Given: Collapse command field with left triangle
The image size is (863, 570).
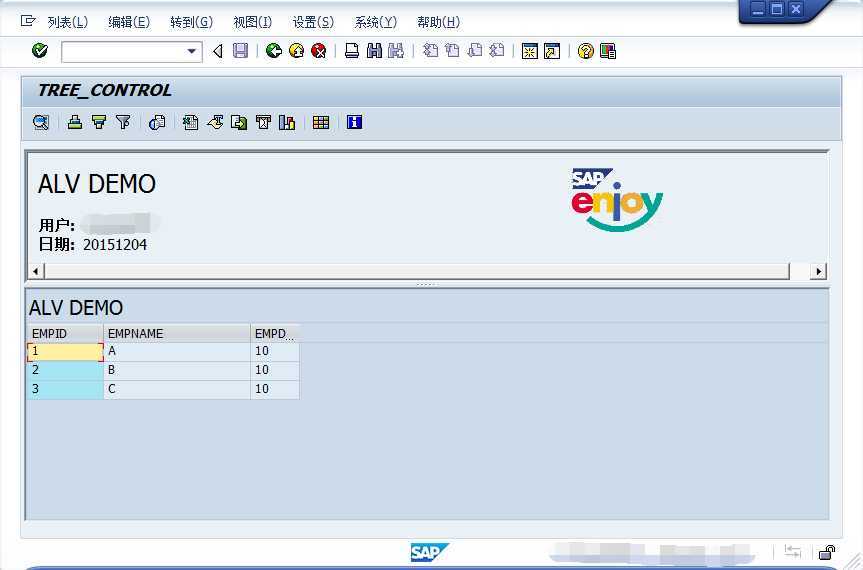Looking at the screenshot, I should (218, 51).
